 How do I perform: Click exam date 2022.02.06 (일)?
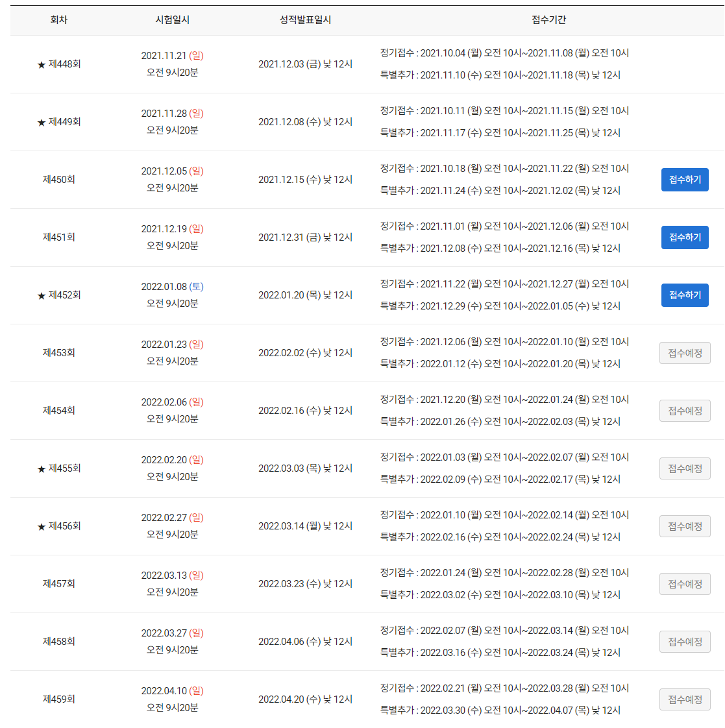coord(172,402)
